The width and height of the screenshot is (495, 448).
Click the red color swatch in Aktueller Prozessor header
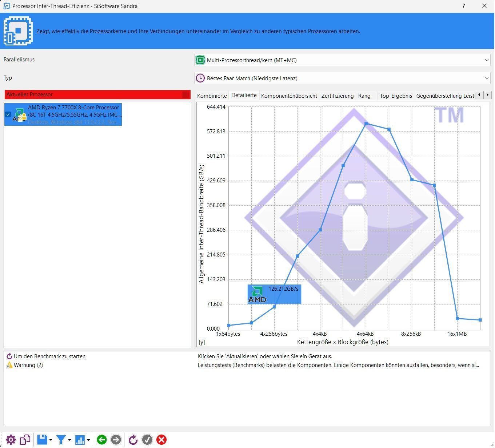186,94
